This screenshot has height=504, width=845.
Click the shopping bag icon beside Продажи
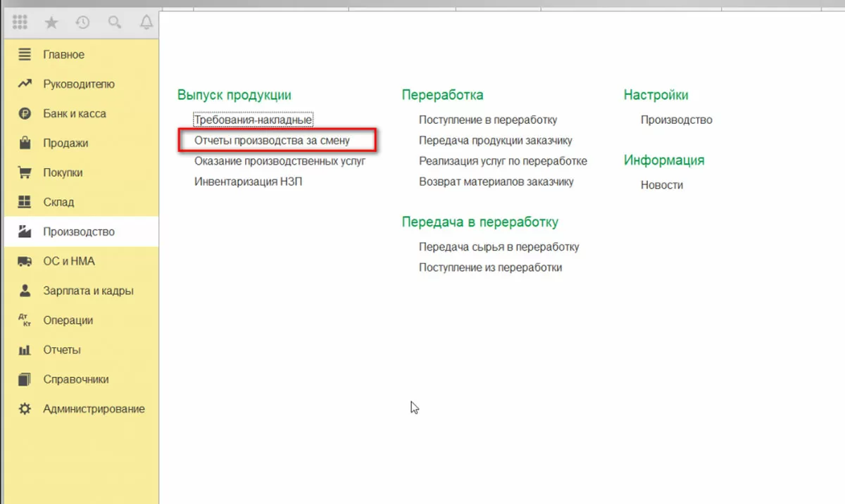click(x=25, y=143)
